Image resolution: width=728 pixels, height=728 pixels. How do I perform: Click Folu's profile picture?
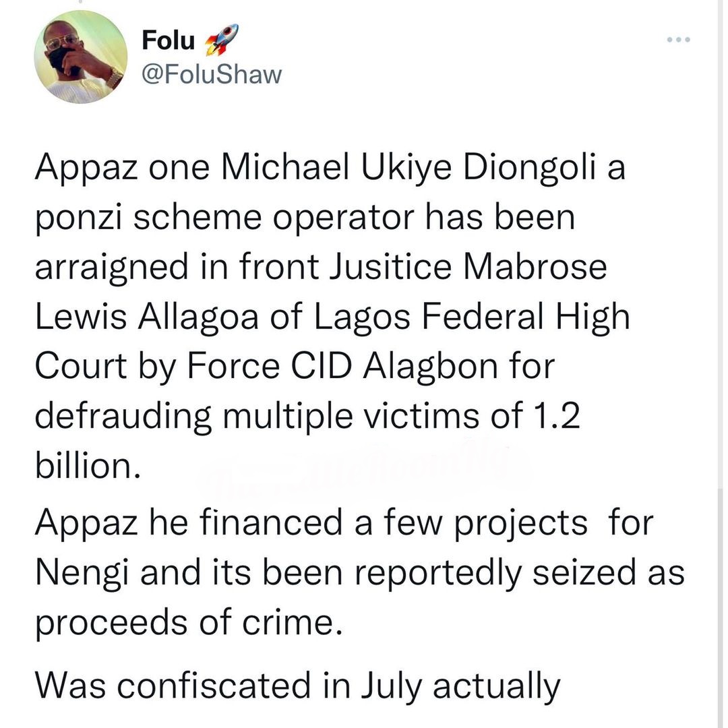[80, 57]
